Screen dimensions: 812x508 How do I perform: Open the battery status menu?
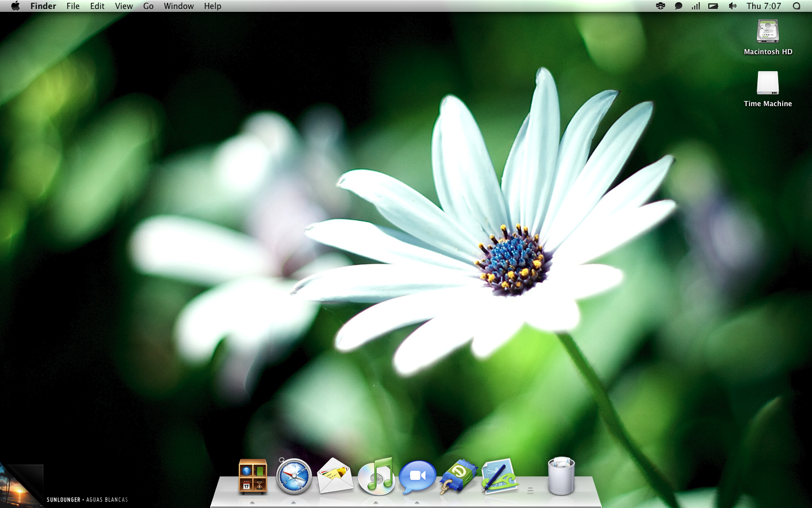[x=713, y=6]
